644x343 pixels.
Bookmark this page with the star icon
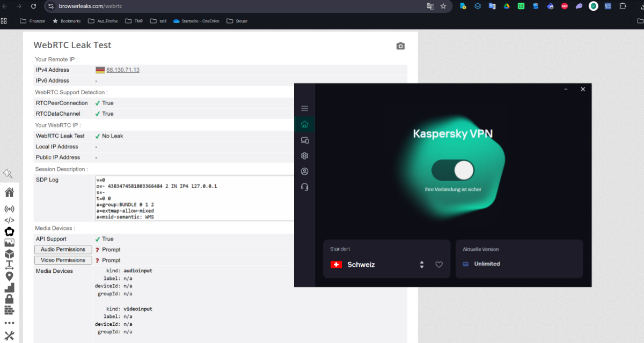[x=443, y=6]
